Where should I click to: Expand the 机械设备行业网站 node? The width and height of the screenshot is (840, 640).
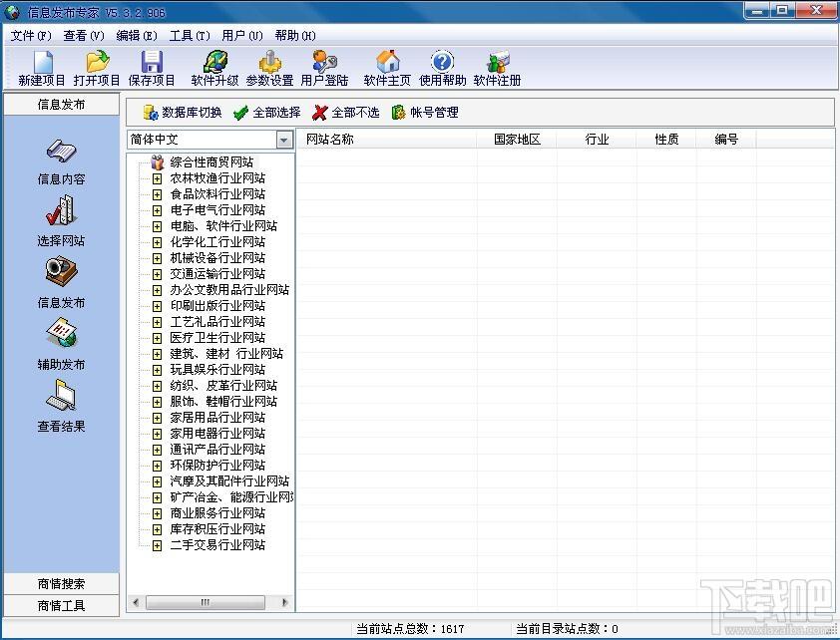pyautogui.click(x=157, y=258)
